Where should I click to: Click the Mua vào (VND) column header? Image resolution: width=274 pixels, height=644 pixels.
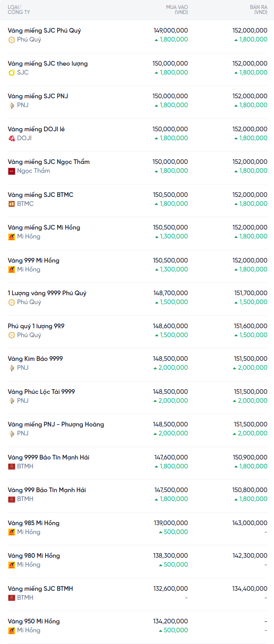click(177, 10)
